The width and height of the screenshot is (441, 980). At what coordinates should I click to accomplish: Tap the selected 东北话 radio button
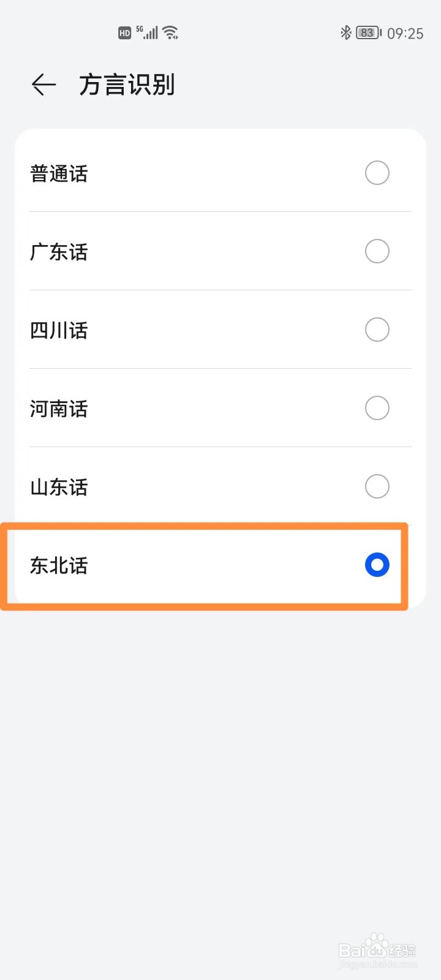click(377, 565)
